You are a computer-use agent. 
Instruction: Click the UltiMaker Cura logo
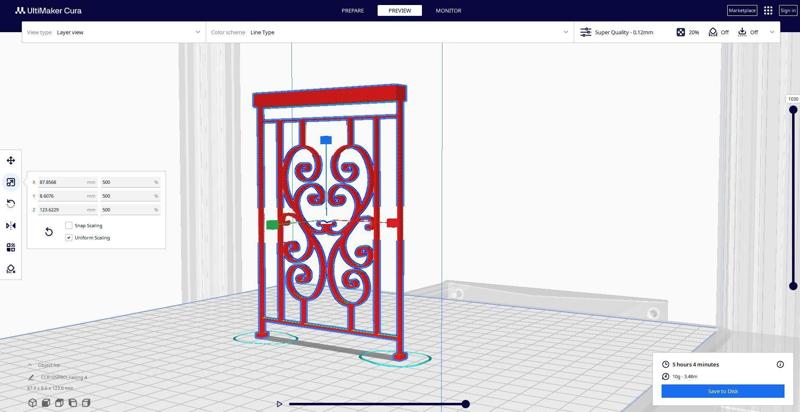(48, 10)
